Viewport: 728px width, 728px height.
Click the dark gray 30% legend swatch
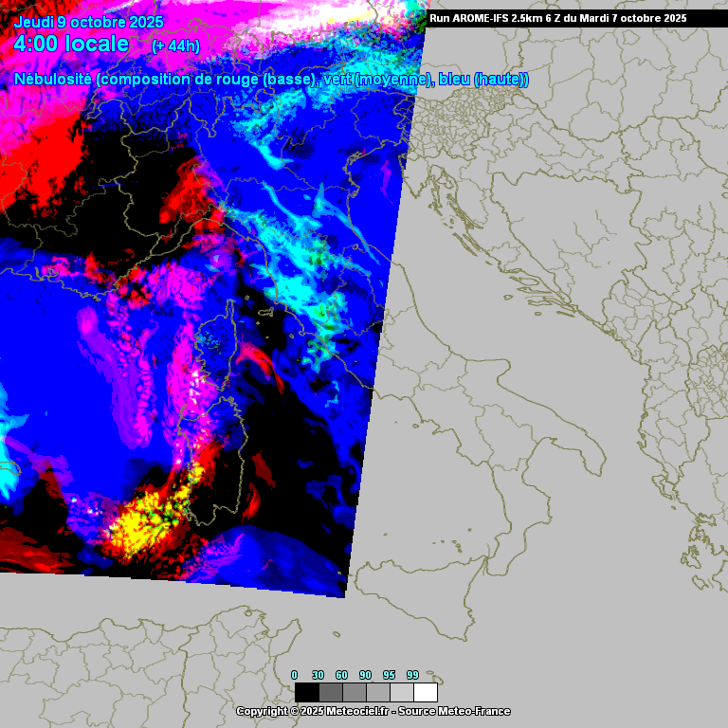pos(331,692)
